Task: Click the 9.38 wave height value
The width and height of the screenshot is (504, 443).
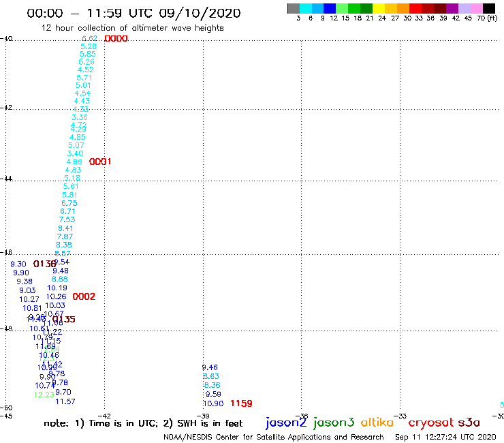Action: coord(25,281)
